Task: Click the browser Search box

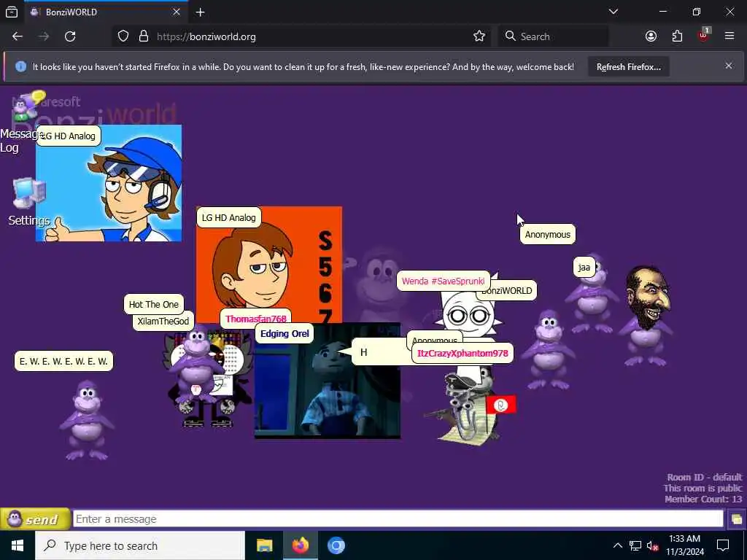Action: (553, 36)
